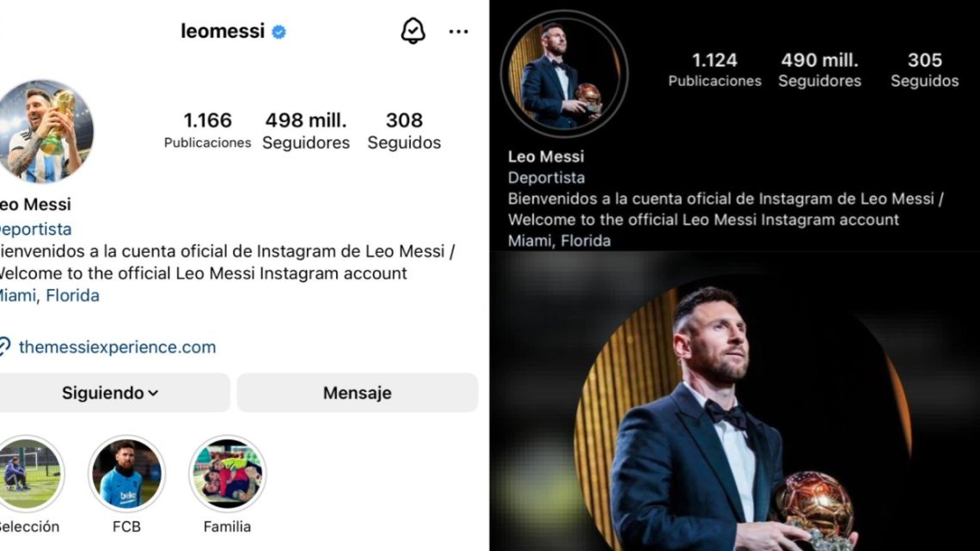This screenshot has width=980, height=551.
Task: Open the notifications bell icon
Action: coord(413,31)
